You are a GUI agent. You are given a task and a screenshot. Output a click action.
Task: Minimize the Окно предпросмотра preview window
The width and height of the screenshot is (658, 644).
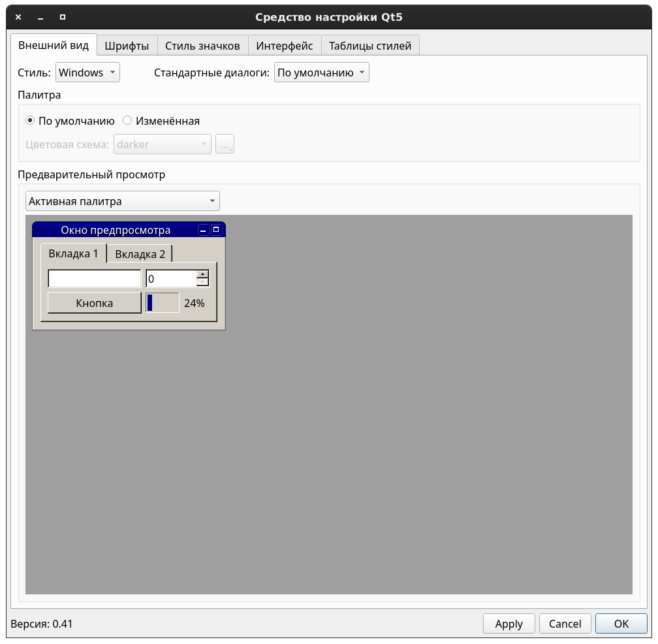click(203, 230)
